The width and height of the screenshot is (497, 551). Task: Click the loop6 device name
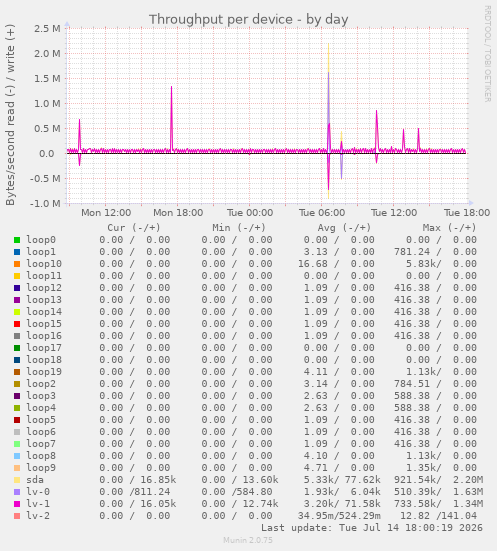click(x=41, y=432)
